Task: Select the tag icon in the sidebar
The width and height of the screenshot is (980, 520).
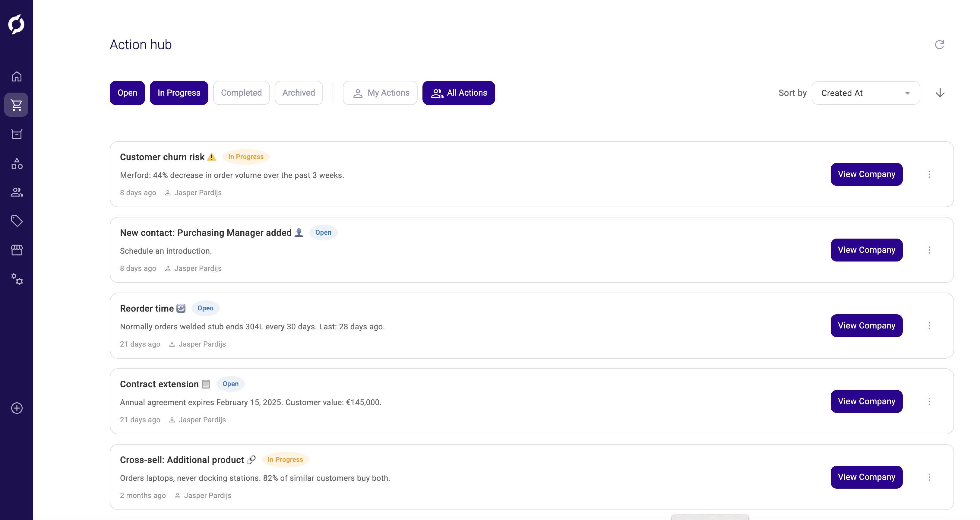Action: point(17,221)
